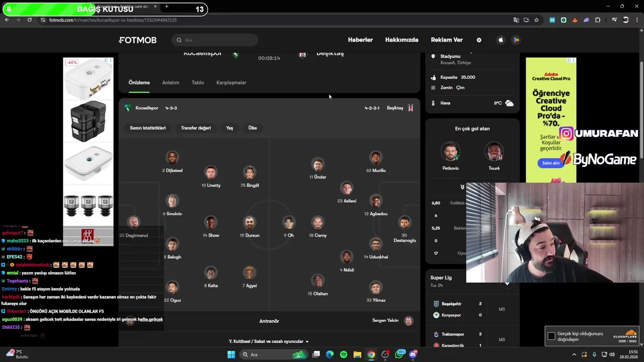Open the Reklam Ver menu
Viewport: 644px width, 362px height.
tap(447, 40)
